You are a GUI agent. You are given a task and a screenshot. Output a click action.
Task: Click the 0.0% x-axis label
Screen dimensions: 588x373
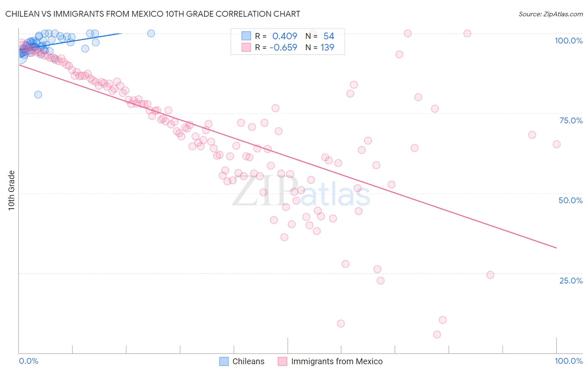click(x=28, y=361)
